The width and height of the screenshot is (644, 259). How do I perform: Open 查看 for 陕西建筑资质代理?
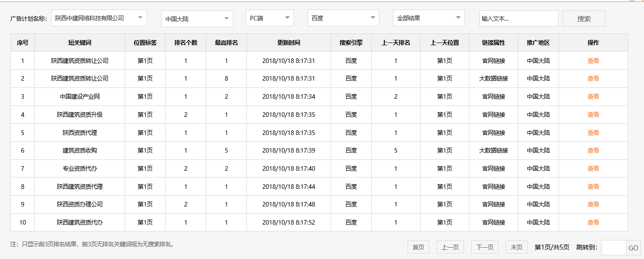[x=593, y=187]
